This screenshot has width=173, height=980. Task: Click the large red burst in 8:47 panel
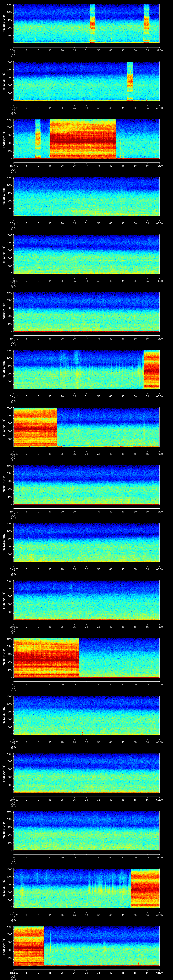click(x=46, y=657)
